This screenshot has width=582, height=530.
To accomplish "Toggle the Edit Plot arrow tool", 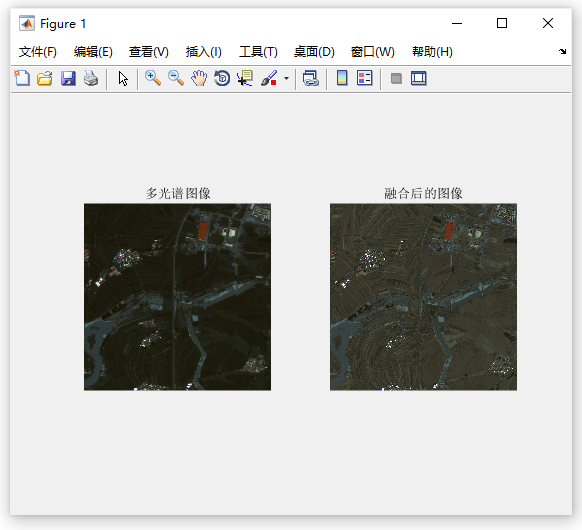I will click(123, 79).
